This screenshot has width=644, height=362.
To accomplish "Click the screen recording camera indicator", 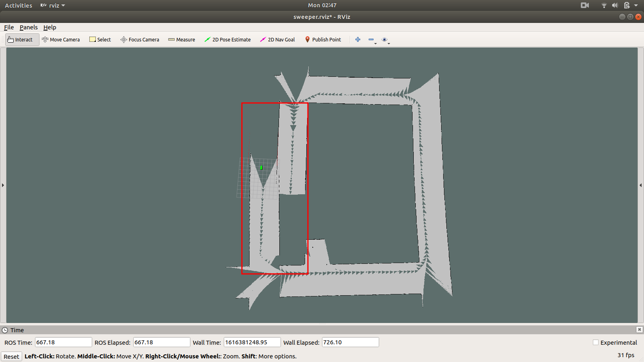I will (585, 5).
